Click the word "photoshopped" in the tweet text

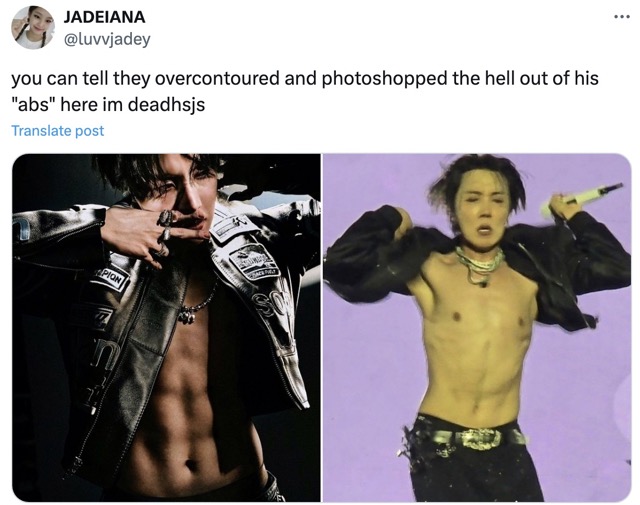384,78
